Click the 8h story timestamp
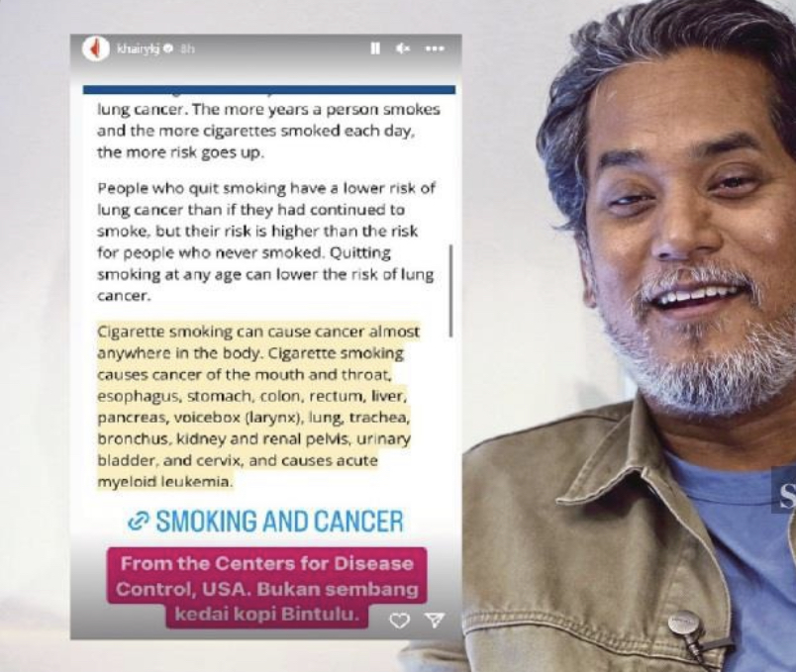796x672 pixels. pos(187,48)
